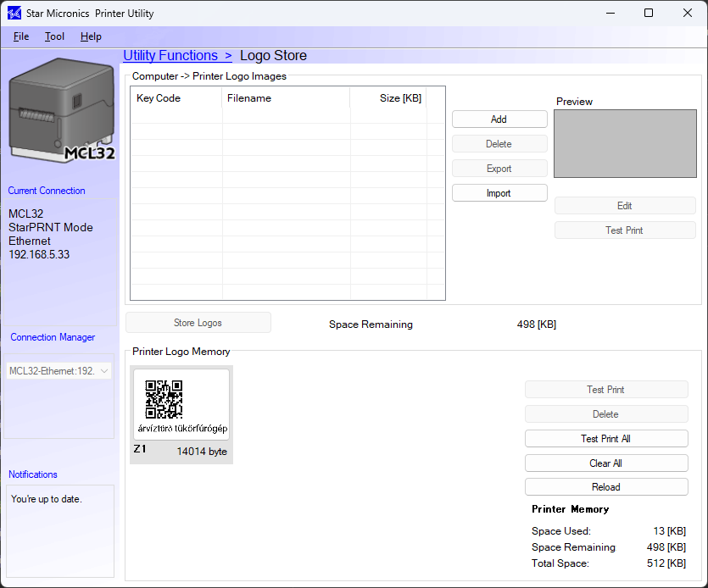This screenshot has width=708, height=588.
Task: Click the Export button
Action: point(499,169)
